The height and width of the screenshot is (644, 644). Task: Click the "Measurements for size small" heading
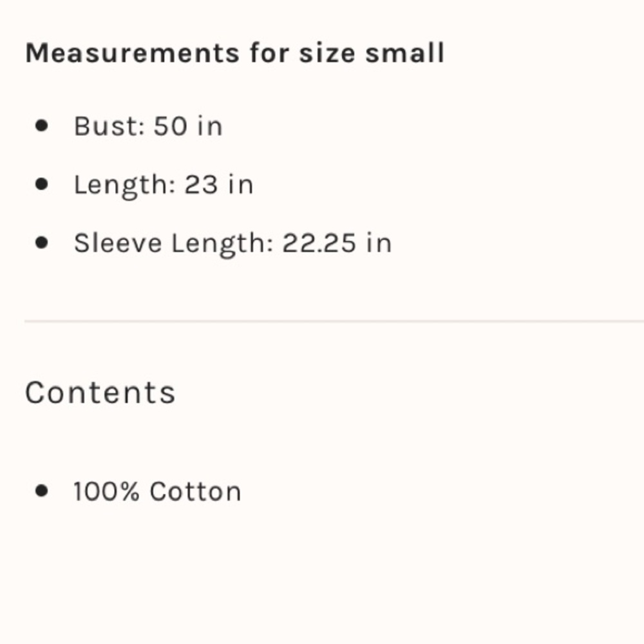[x=234, y=53]
